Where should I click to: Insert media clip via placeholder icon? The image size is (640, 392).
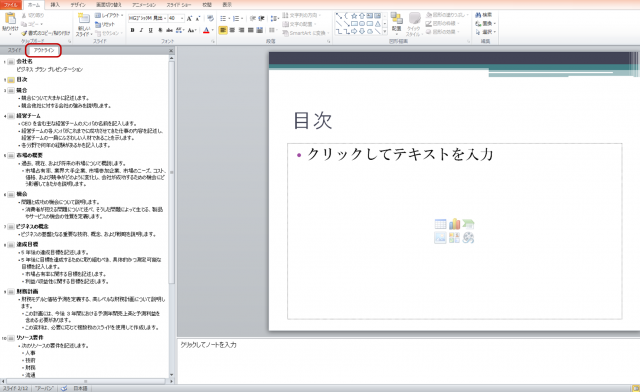[468, 238]
